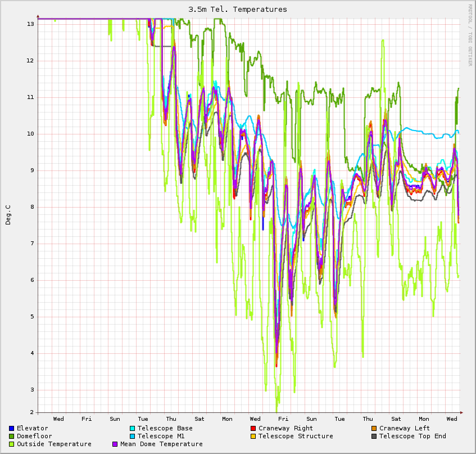Screen dimensions: 476x454
Task: Select the "Mean Dome Temperature" legend text
Action: coord(161,444)
